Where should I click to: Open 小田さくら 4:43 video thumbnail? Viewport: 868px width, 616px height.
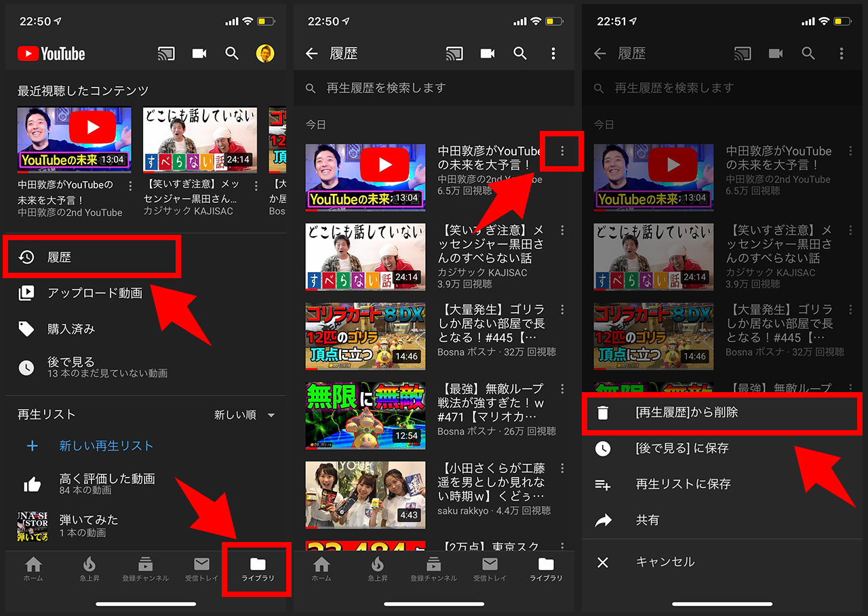point(366,495)
